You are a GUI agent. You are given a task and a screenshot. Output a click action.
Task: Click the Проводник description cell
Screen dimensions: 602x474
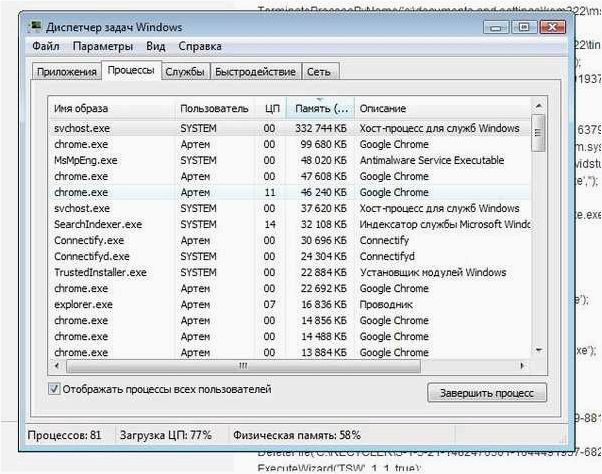coord(386,305)
